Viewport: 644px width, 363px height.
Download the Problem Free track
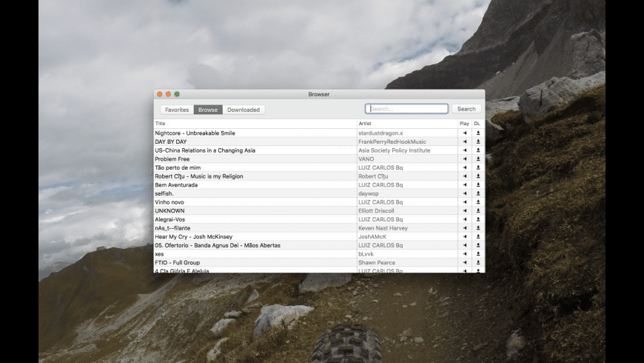pos(478,159)
